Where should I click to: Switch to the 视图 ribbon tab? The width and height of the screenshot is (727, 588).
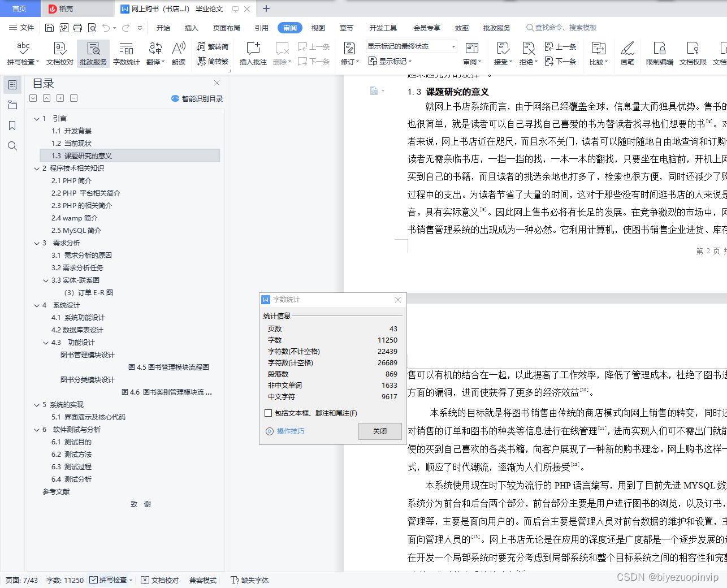[x=318, y=28]
